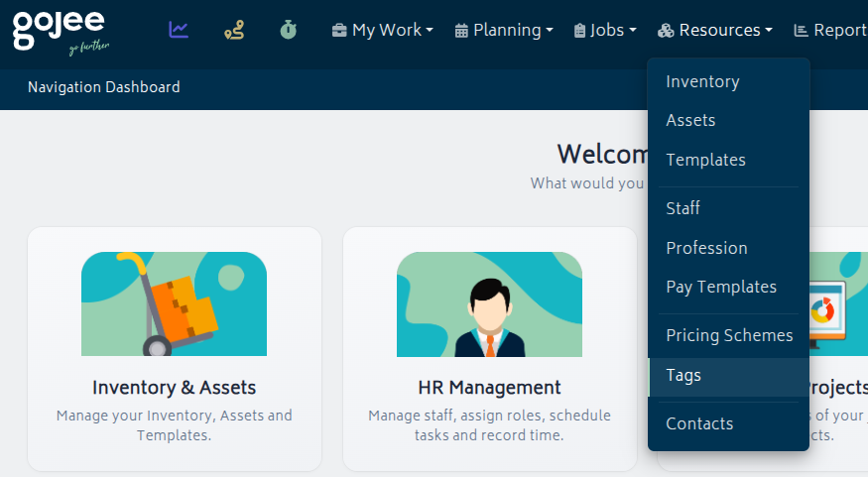This screenshot has height=477, width=868.
Task: Click the cubes icon beside Resources
Action: (x=666, y=31)
